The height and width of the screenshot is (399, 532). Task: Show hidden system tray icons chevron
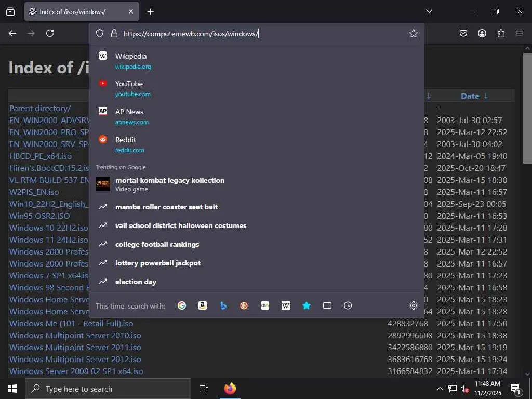440,389
